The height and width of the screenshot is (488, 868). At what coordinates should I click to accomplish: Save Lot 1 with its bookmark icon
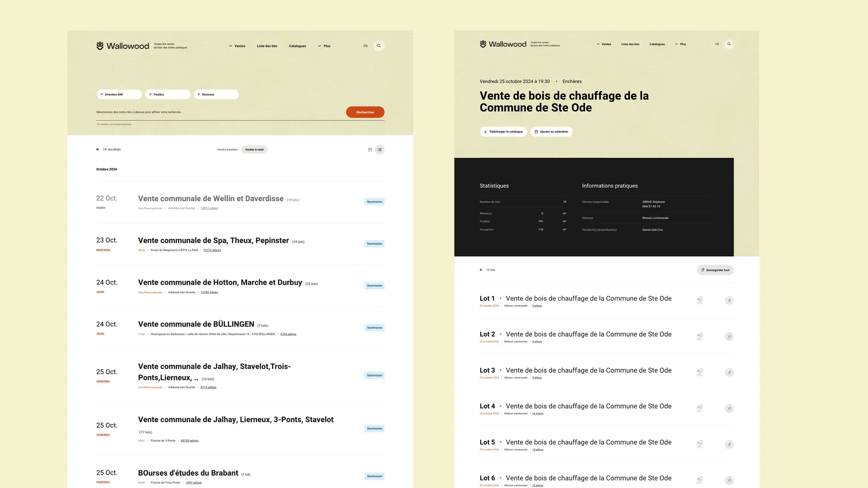(729, 301)
